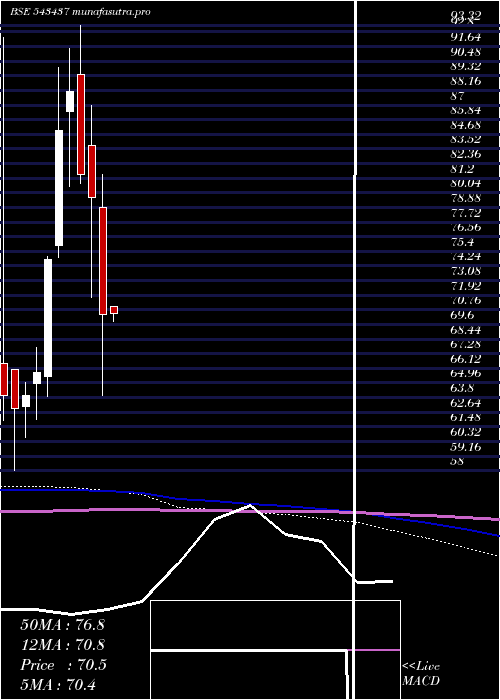Click the 89.32 price axis label
Image resolution: width=500 pixels, height=700 pixels.
pyautogui.click(x=466, y=66)
